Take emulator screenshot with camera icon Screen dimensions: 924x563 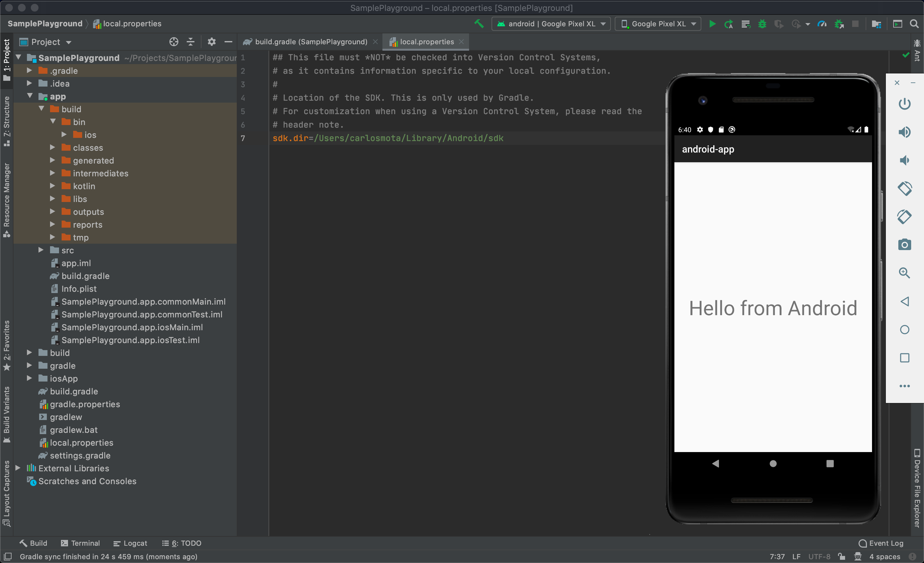904,245
